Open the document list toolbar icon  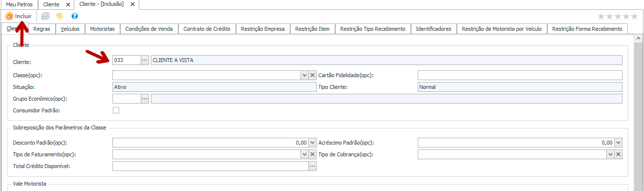point(45,16)
